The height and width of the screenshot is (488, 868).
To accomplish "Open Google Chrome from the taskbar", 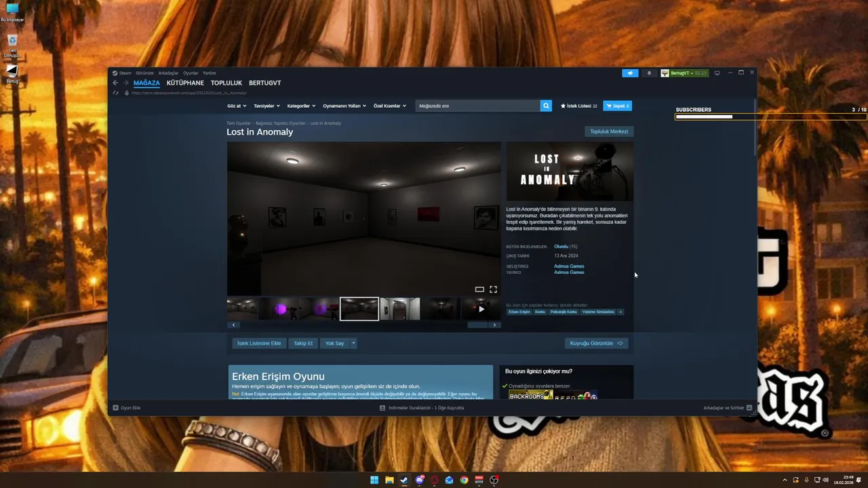I will click(464, 480).
